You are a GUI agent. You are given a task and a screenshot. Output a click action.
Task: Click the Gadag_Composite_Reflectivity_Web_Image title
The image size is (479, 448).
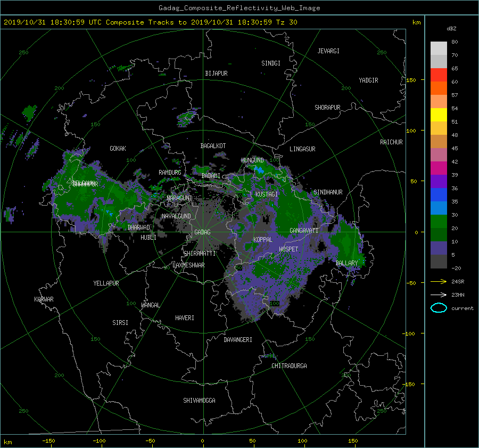[x=239, y=8]
